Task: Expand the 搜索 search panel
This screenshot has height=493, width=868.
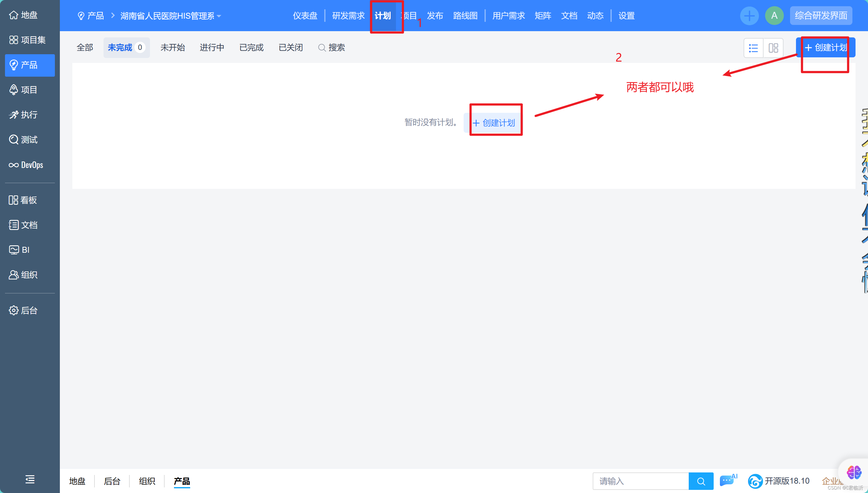Action: (x=331, y=47)
